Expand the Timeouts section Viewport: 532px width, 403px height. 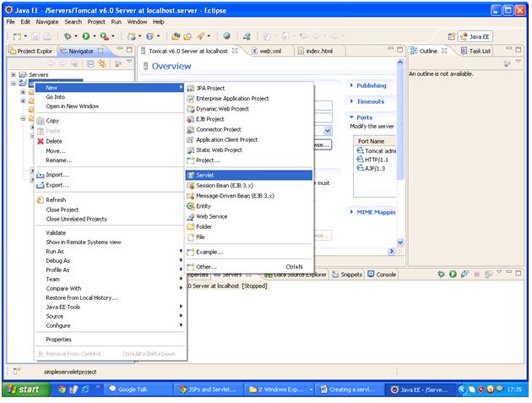click(x=351, y=101)
